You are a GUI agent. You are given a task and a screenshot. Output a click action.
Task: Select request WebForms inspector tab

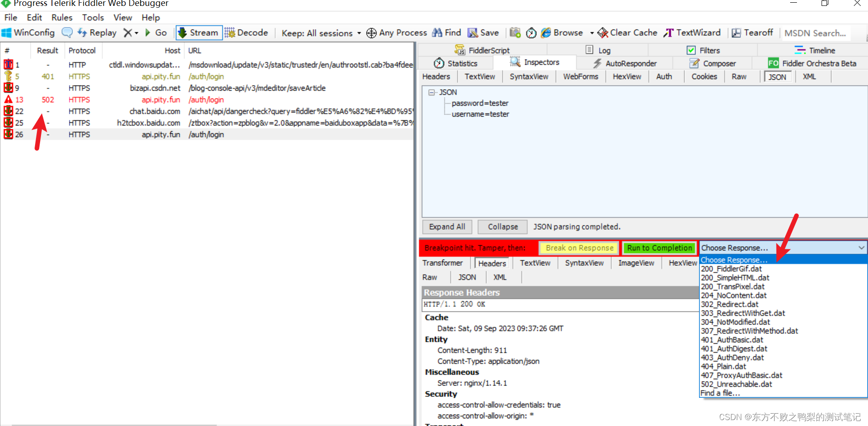(x=581, y=76)
